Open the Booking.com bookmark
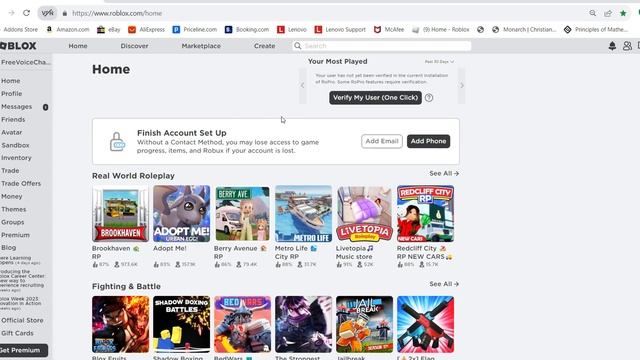The height and width of the screenshot is (360, 640). [x=247, y=29]
